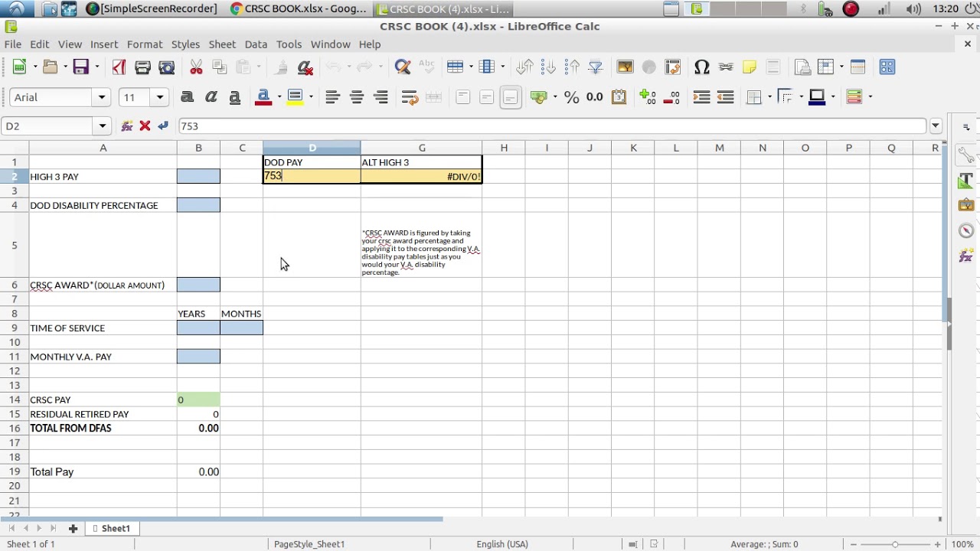Add a new sheet with the plus button
Viewport: 980px width, 551px height.
[x=73, y=528]
